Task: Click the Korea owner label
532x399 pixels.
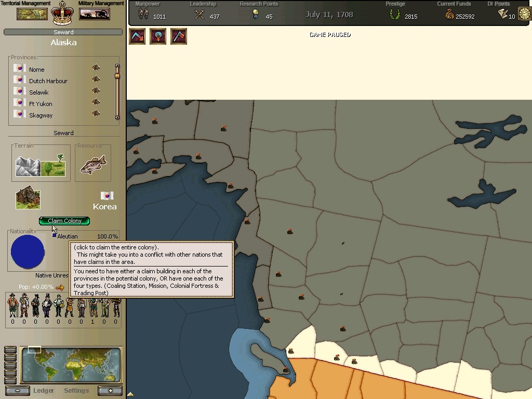Action: click(x=105, y=207)
